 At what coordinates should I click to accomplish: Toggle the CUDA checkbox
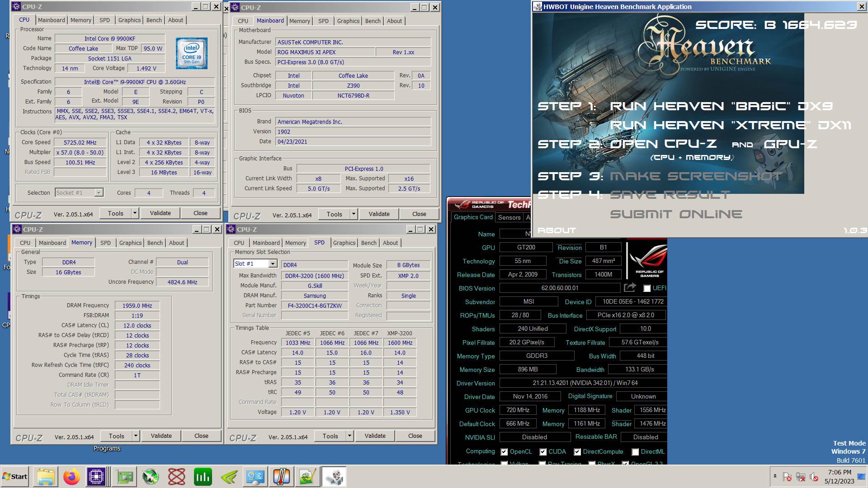click(x=542, y=452)
